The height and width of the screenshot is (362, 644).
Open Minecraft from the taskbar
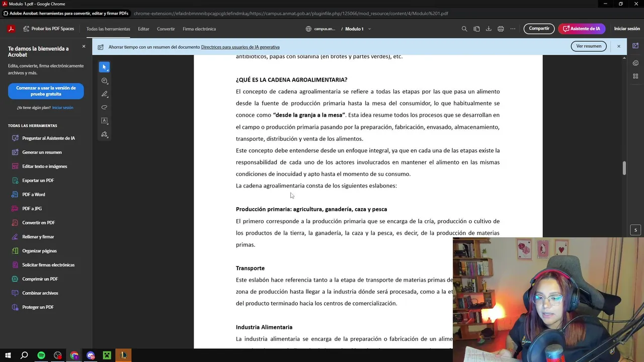tap(107, 355)
